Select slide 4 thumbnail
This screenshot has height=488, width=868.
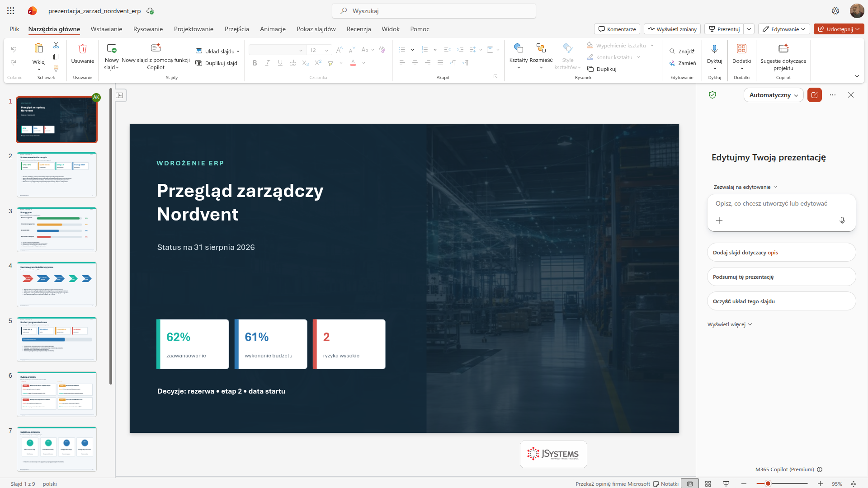pos(57,285)
